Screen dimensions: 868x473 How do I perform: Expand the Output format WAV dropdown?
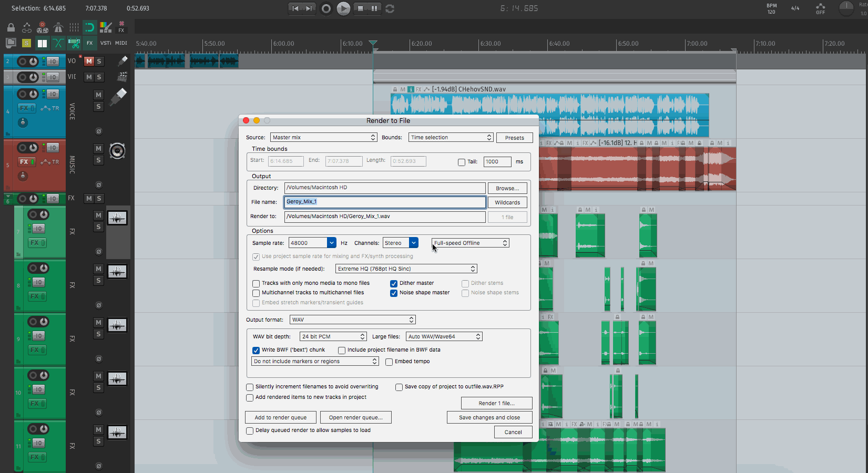(352, 320)
